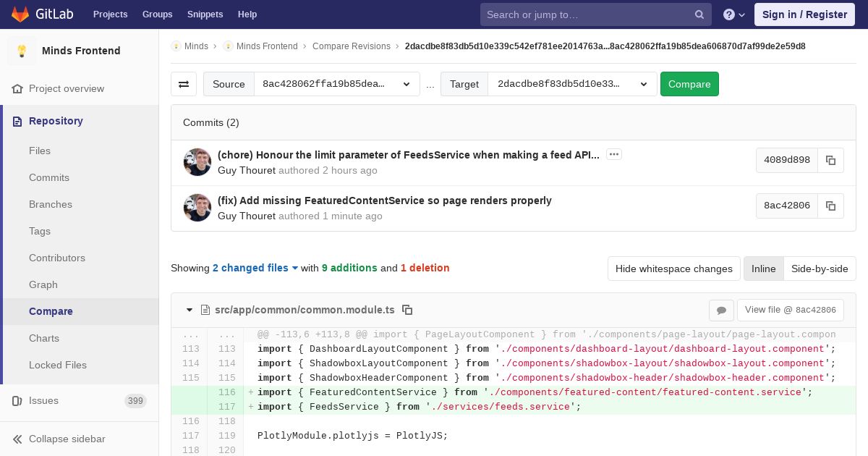Open the Target revision dropdown

point(572,84)
